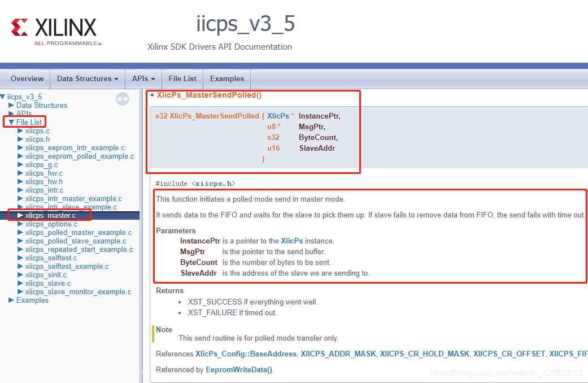This screenshot has height=383, width=588.
Task: Open the File List tab
Action: point(182,79)
